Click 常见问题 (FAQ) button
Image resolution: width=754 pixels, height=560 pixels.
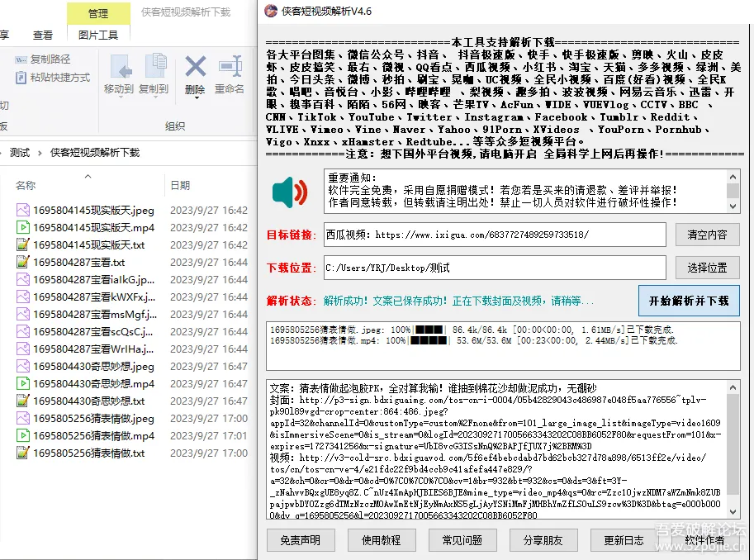pos(462,540)
